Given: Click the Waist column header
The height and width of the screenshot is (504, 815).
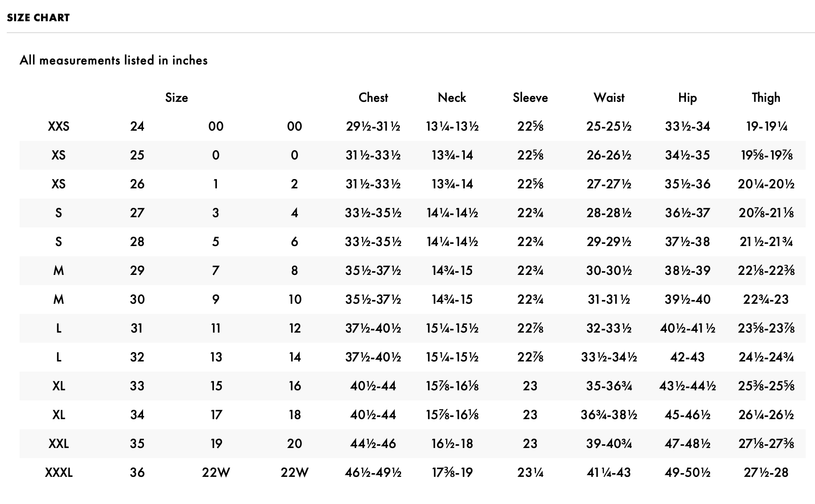Looking at the screenshot, I should pos(609,98).
